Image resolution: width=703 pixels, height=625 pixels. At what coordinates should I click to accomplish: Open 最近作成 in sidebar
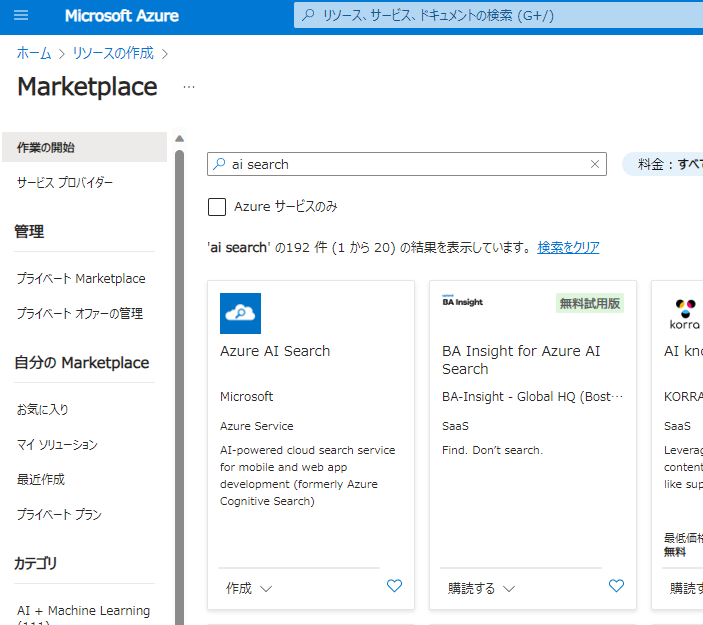tap(41, 479)
